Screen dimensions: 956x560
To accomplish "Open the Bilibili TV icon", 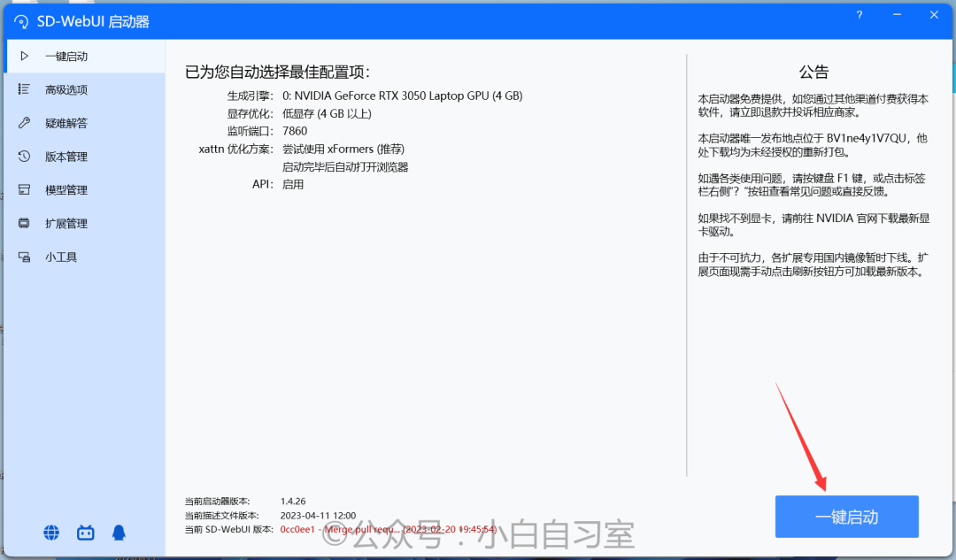I will 85,533.
